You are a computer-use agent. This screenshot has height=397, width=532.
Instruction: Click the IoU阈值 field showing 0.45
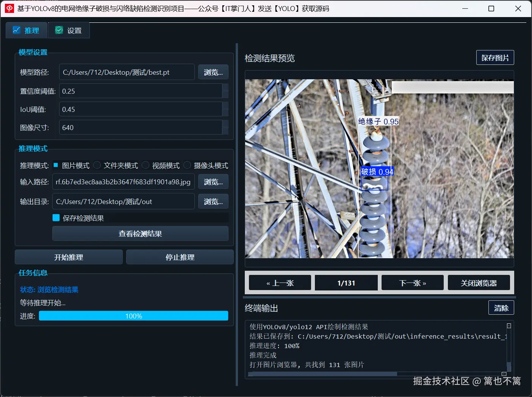click(141, 109)
